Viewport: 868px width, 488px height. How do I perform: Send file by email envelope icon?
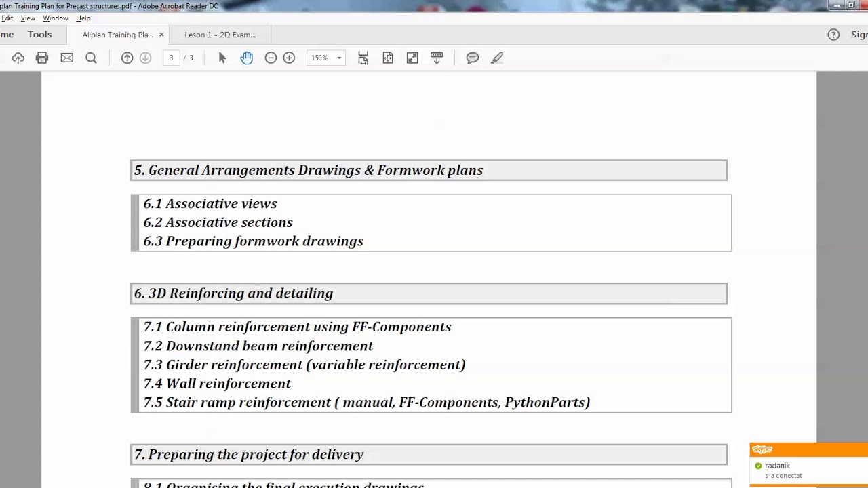[66, 58]
